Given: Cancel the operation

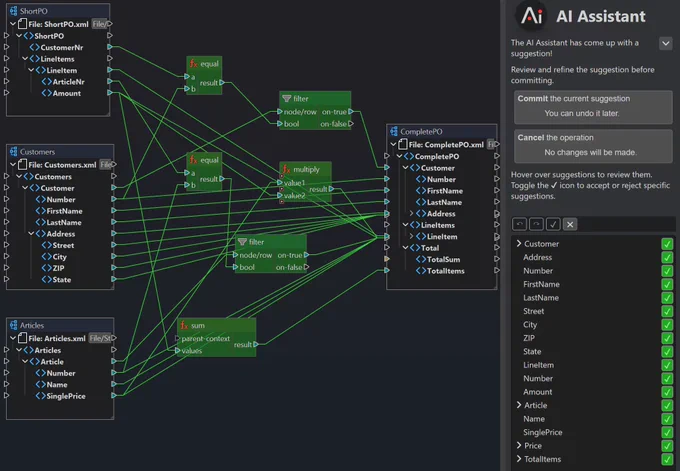Looking at the screenshot, I should click(x=593, y=145).
